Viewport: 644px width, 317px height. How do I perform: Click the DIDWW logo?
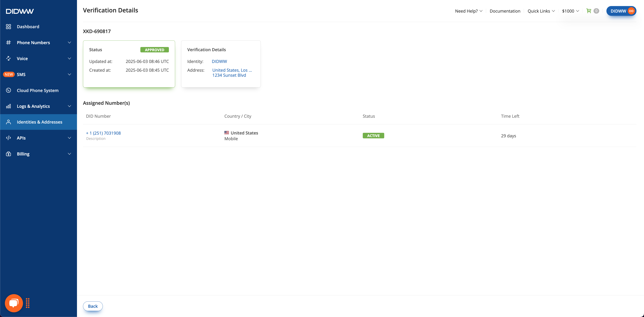click(20, 11)
